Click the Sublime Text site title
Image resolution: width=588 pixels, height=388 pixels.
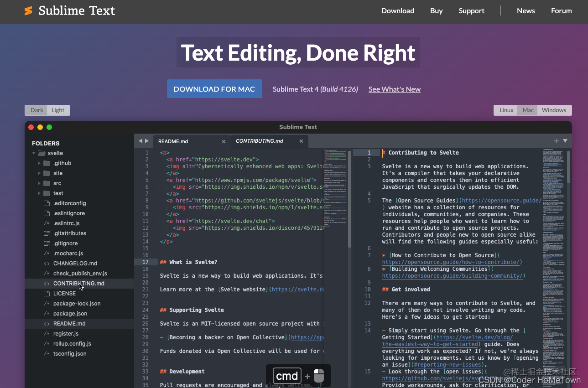[x=77, y=11]
